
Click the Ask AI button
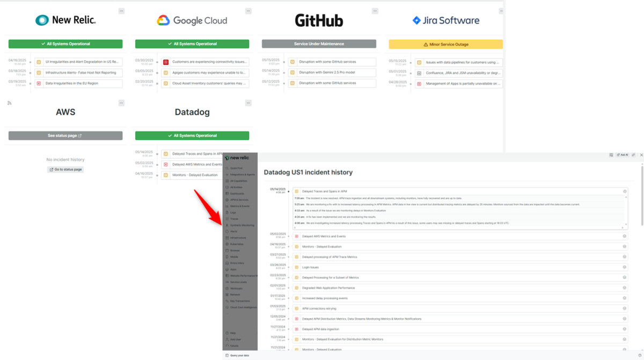[622, 155]
